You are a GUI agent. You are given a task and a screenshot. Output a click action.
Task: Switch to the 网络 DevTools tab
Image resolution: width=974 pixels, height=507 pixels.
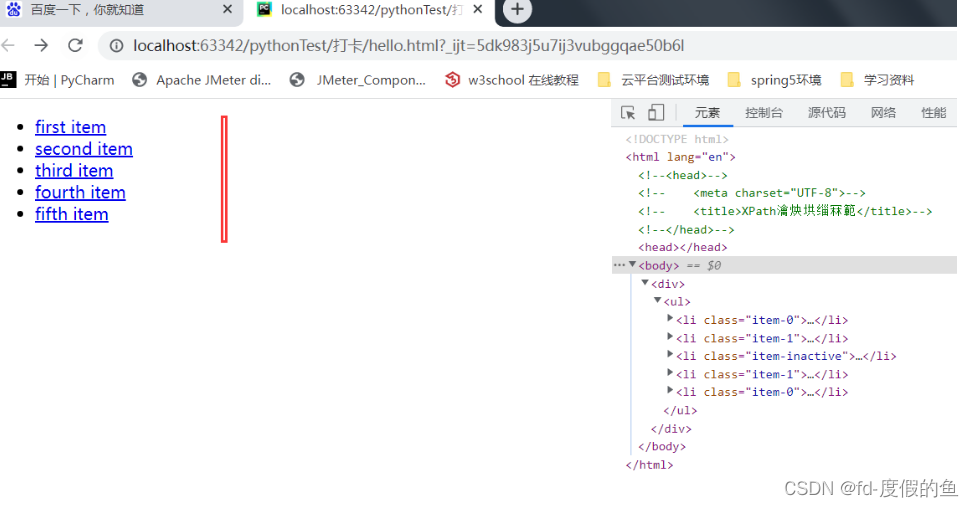[883, 112]
